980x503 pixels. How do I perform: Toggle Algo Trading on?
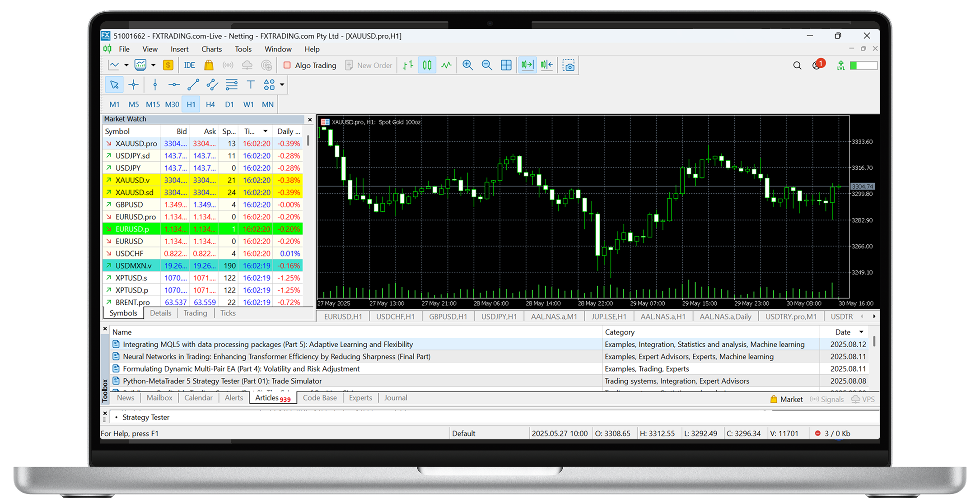(x=309, y=65)
